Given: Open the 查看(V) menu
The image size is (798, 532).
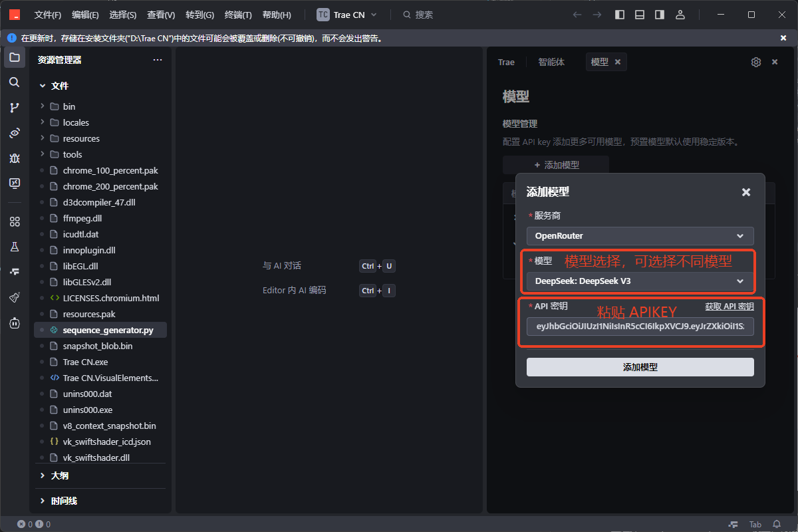Looking at the screenshot, I should [161, 15].
